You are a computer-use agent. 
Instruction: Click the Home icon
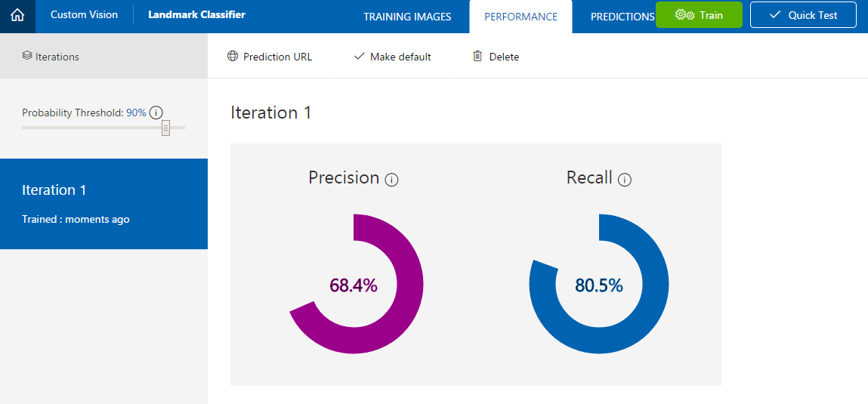(x=17, y=15)
